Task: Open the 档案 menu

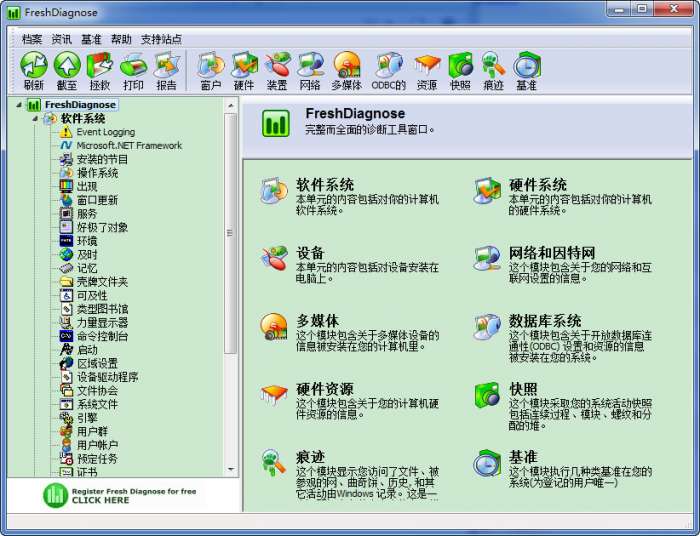Action: (32, 39)
